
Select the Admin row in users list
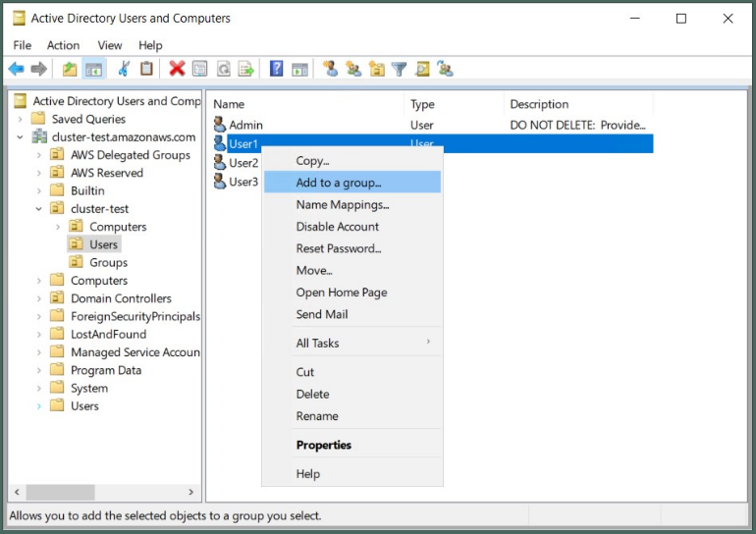click(432, 125)
